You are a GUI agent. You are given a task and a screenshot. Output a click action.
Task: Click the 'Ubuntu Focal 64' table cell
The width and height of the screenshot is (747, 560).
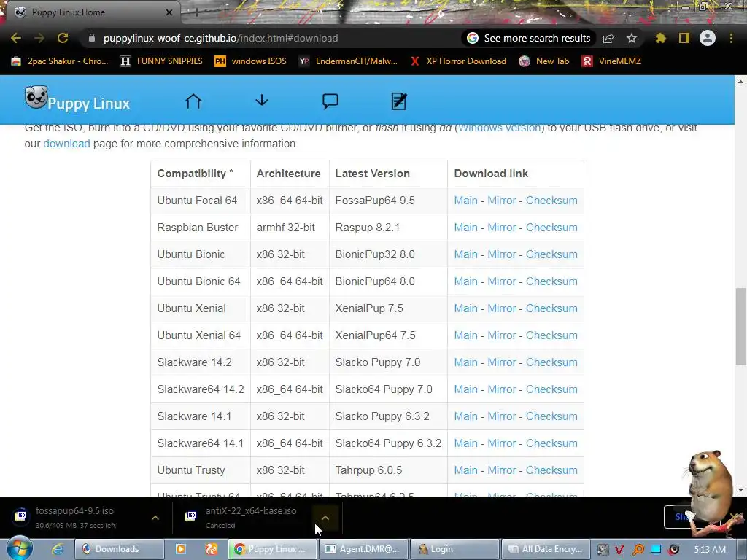(x=201, y=201)
